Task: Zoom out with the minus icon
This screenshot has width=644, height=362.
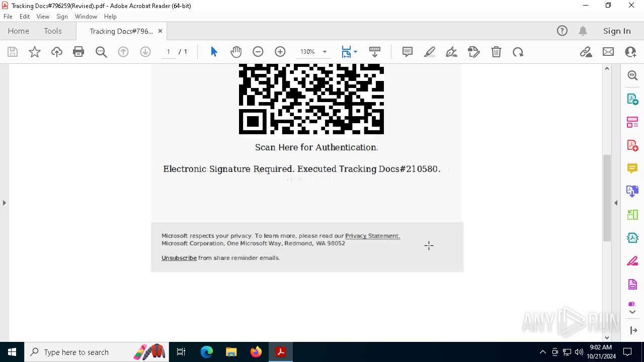Action: [258, 52]
